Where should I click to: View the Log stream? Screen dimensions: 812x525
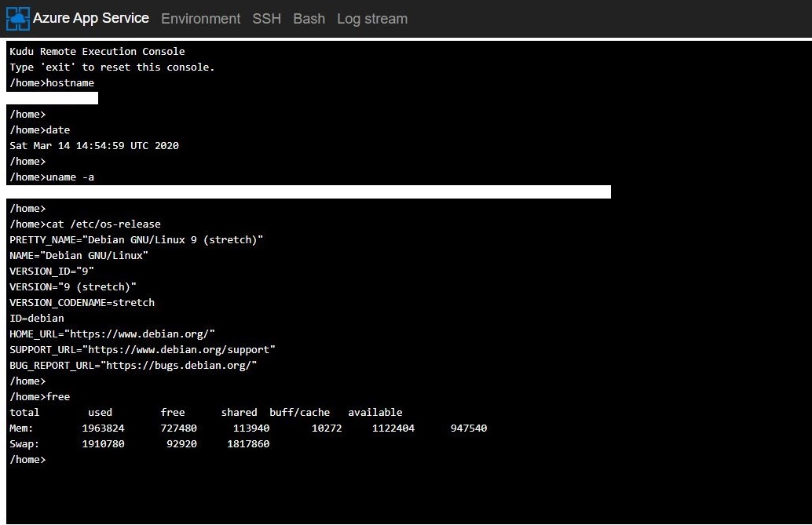tap(371, 19)
